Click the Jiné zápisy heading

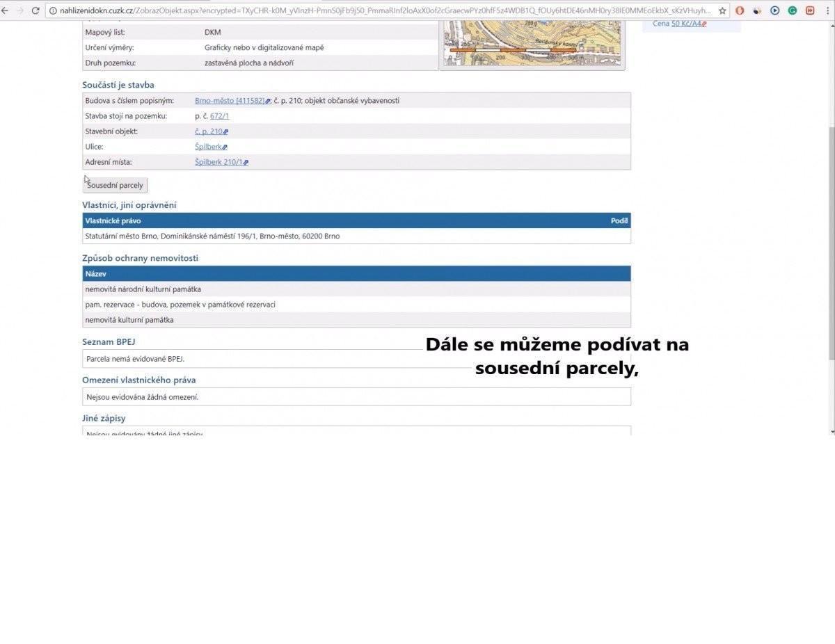pos(104,419)
